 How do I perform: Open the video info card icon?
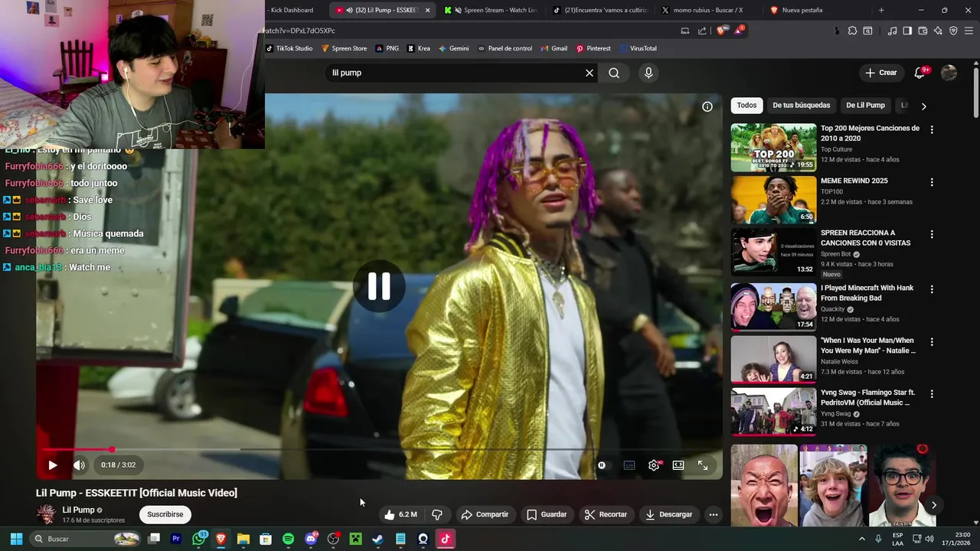pos(707,106)
